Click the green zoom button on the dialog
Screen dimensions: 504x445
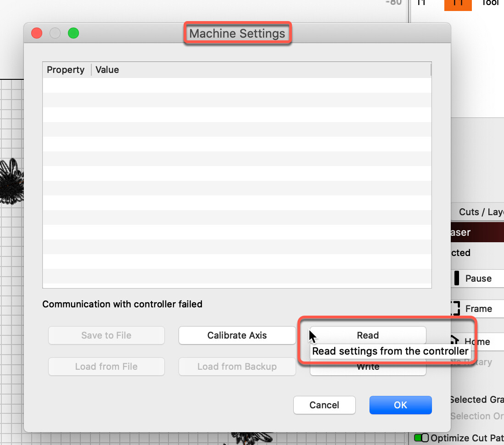(73, 33)
